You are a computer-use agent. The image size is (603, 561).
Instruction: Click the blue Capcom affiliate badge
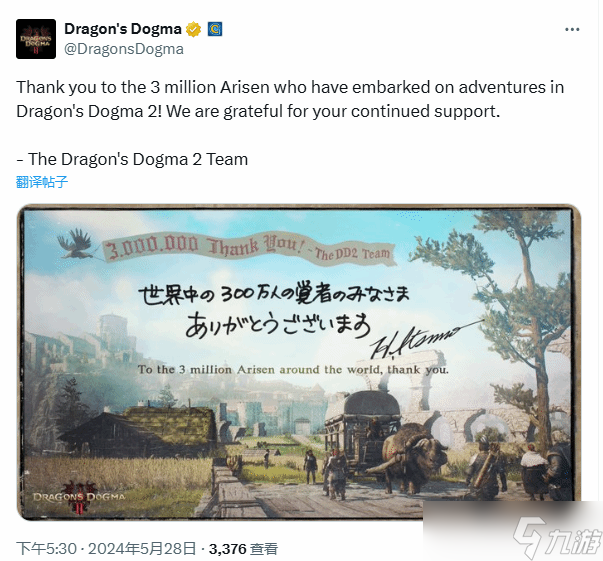pyautogui.click(x=215, y=29)
